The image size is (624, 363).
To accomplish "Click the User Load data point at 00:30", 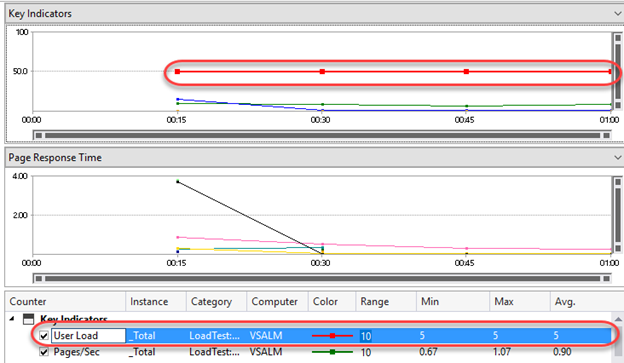I will [x=322, y=72].
